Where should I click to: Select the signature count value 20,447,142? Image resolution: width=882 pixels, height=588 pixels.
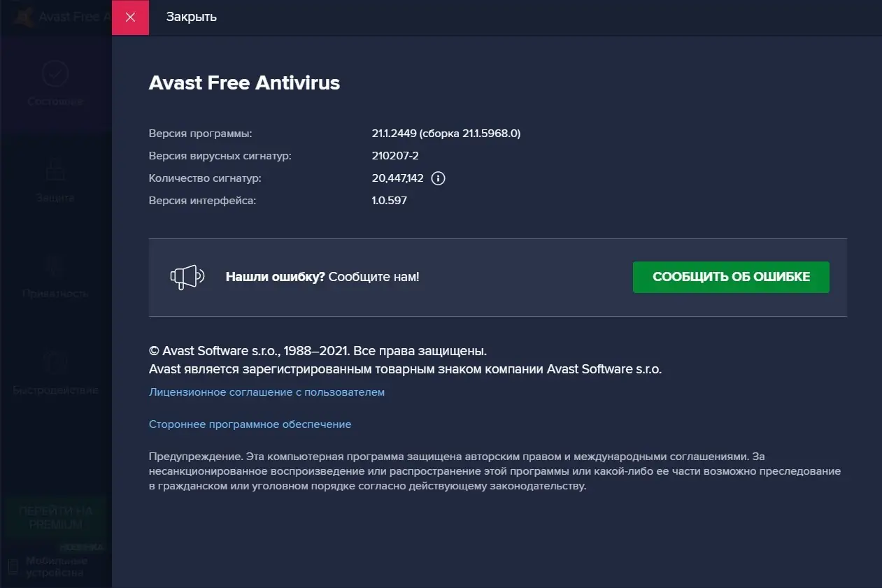pyautogui.click(x=398, y=178)
